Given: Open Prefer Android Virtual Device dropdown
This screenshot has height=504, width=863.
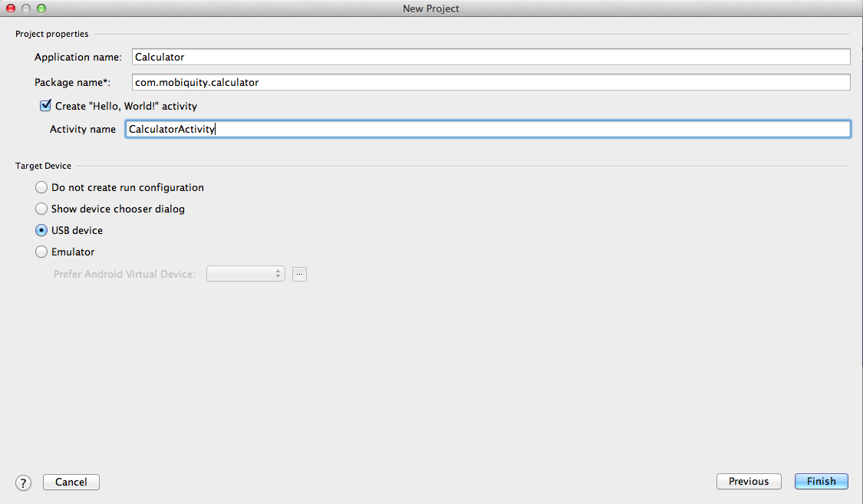Looking at the screenshot, I should point(245,274).
